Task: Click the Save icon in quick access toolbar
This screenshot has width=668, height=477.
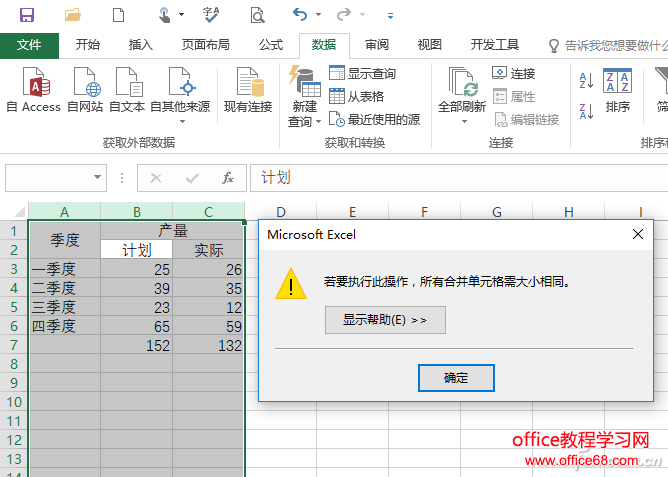Action: click(27, 15)
